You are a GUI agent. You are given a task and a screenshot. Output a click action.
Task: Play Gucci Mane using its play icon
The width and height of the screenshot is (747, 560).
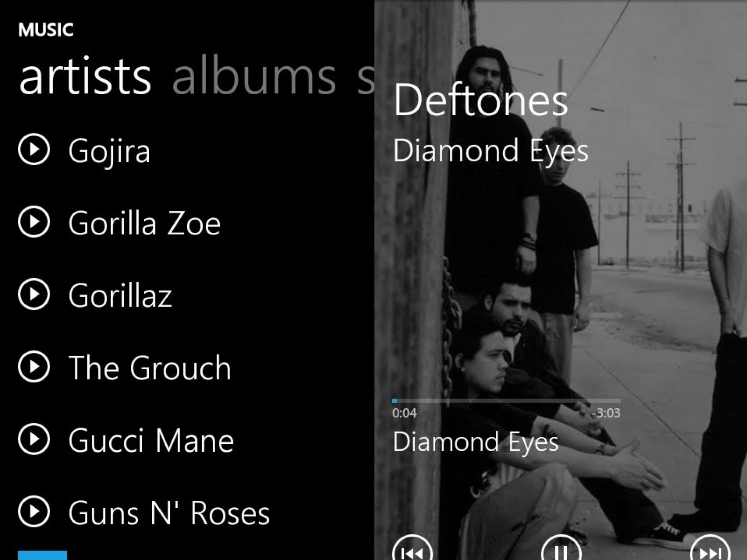click(x=34, y=439)
